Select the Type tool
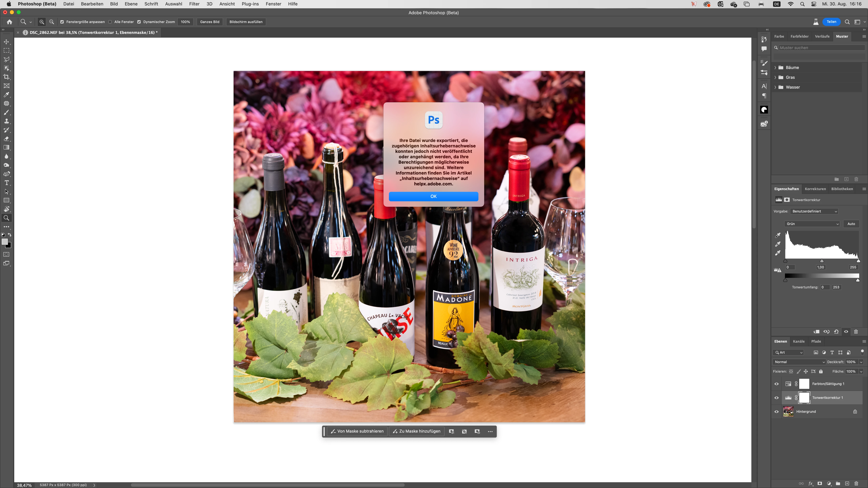The image size is (868, 488). 6,183
